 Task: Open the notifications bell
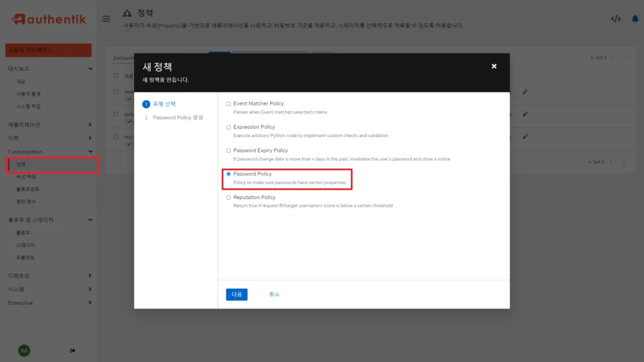[636, 18]
